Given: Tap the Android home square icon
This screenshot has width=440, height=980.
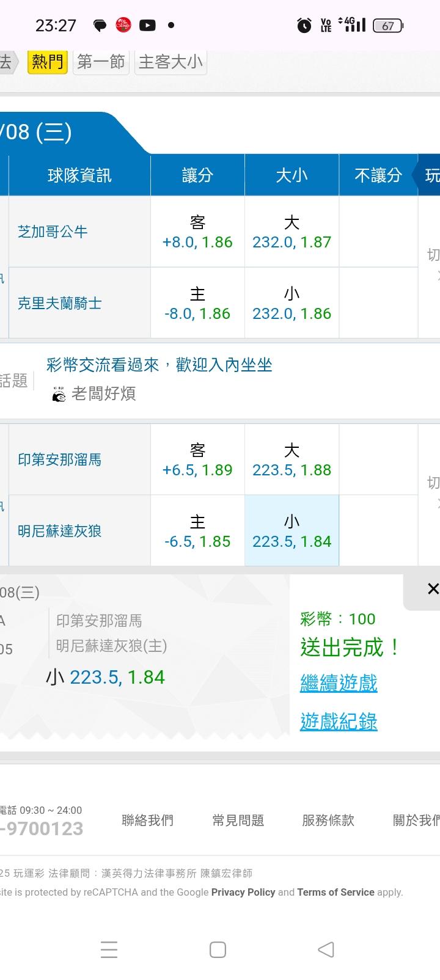Looking at the screenshot, I should [218, 949].
